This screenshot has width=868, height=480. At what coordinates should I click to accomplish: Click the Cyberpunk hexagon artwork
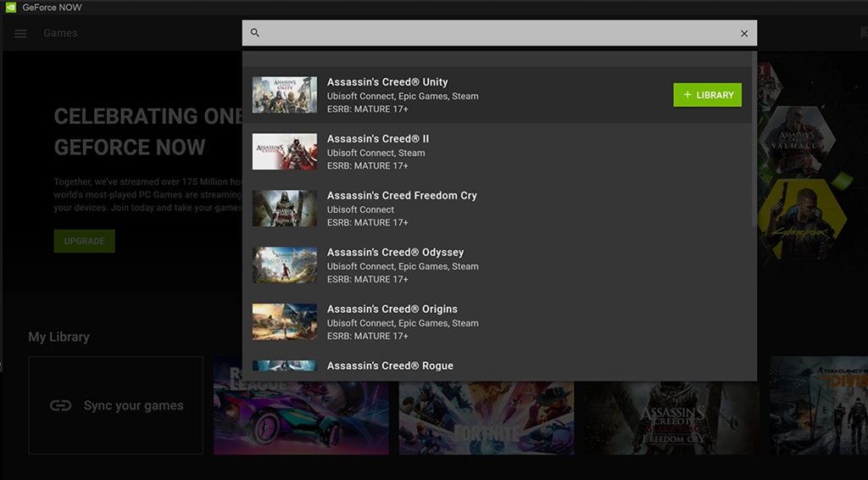[802, 220]
